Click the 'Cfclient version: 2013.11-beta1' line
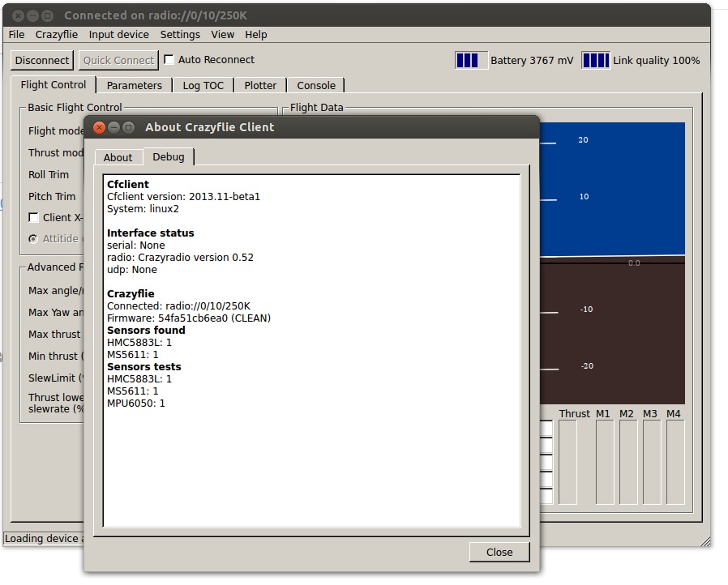Viewport: 728px width, 585px height. (x=183, y=197)
